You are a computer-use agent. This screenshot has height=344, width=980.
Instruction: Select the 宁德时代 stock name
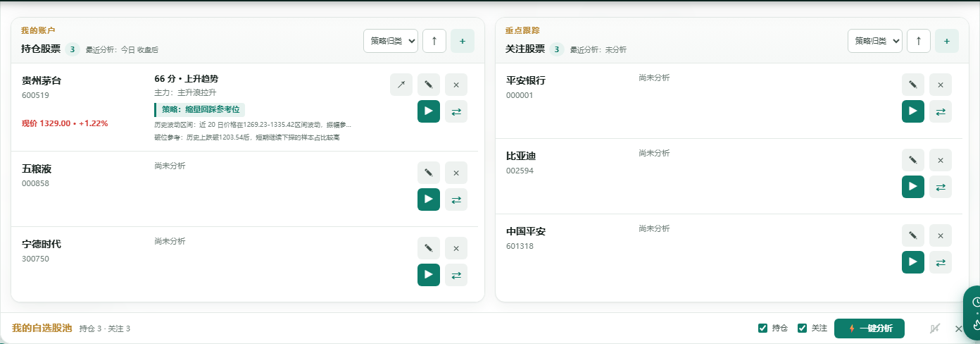(x=42, y=244)
